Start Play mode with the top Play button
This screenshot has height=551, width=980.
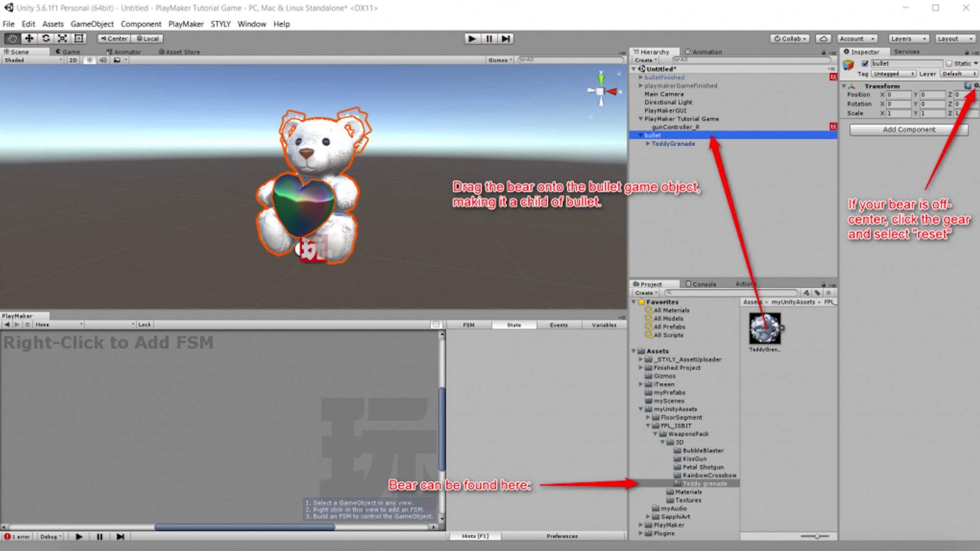[472, 39]
